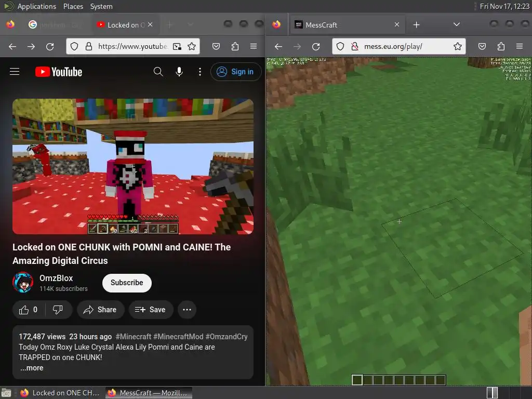Save video to playlist

pos(151,310)
